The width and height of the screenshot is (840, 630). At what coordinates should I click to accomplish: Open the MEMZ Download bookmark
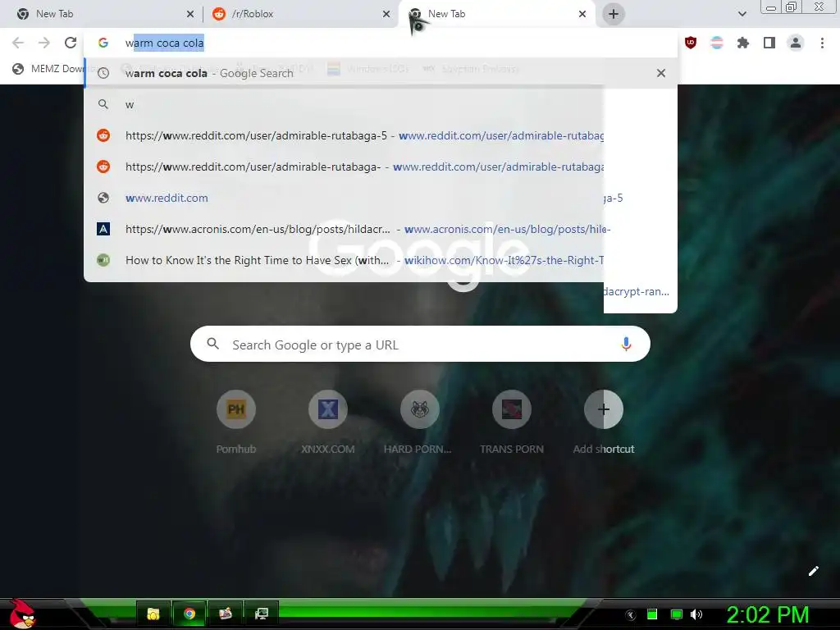[x=48, y=69]
